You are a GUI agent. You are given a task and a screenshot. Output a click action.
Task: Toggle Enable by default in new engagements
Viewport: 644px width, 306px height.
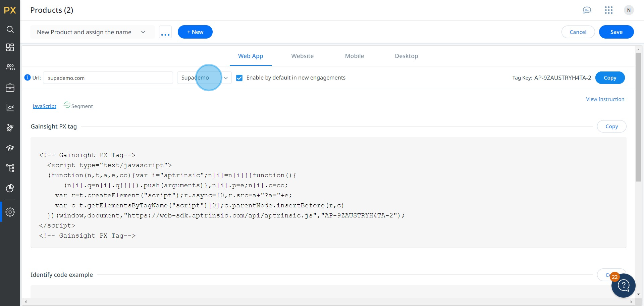point(239,78)
